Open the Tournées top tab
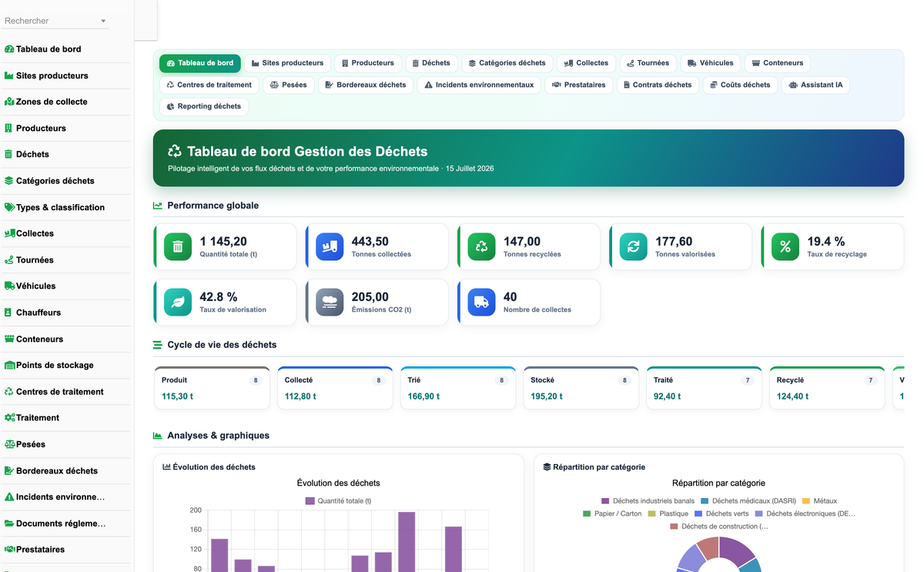 tap(648, 63)
